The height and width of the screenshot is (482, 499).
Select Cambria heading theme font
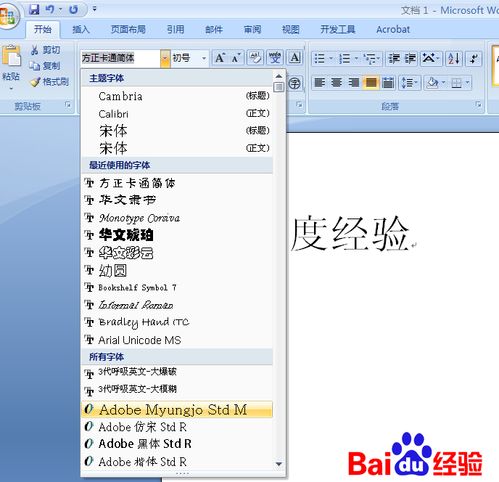coord(177,96)
